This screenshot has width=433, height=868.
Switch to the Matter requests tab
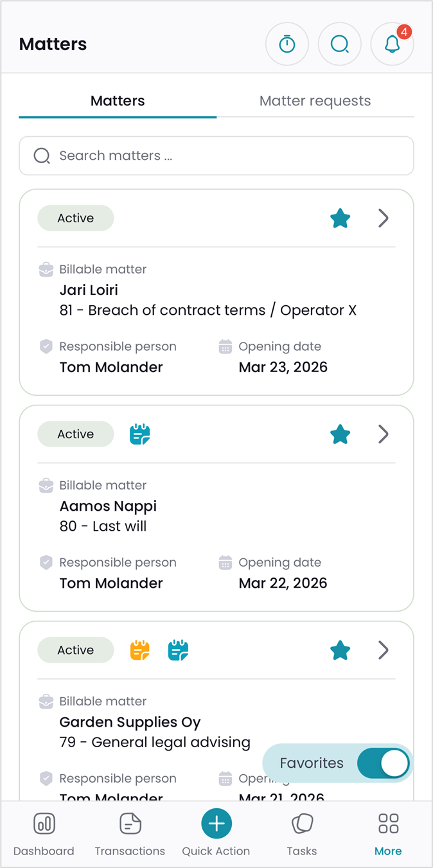point(315,101)
